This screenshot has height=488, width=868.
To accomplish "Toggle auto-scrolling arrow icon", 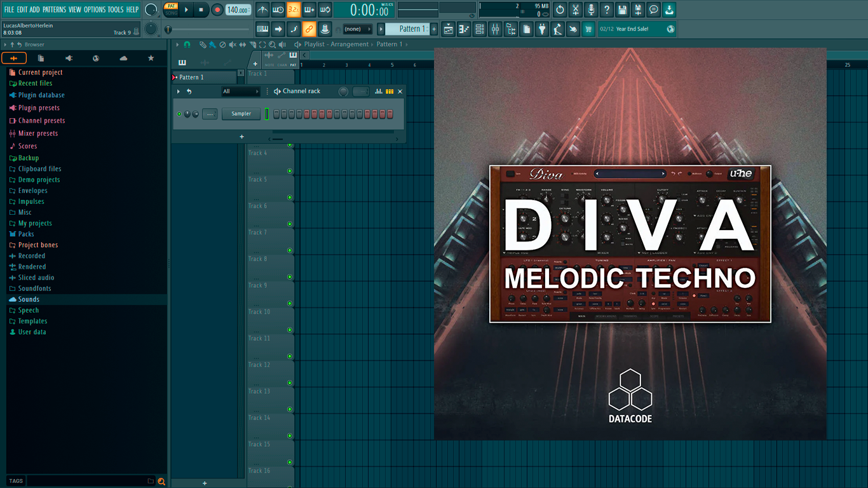I will point(278,29).
